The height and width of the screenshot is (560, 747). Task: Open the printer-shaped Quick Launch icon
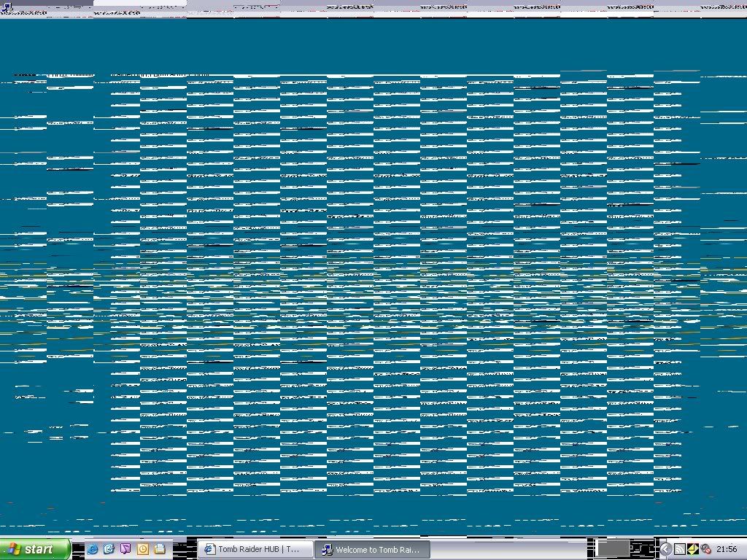(x=160, y=549)
